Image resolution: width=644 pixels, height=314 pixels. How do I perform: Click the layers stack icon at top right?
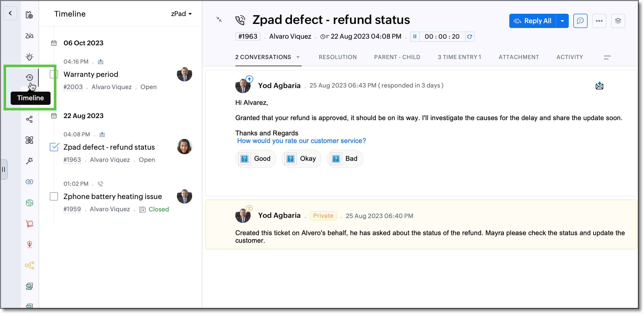click(x=618, y=21)
